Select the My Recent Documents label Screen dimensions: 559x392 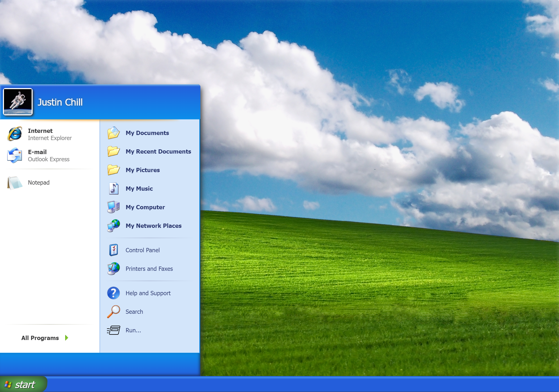[x=158, y=151]
